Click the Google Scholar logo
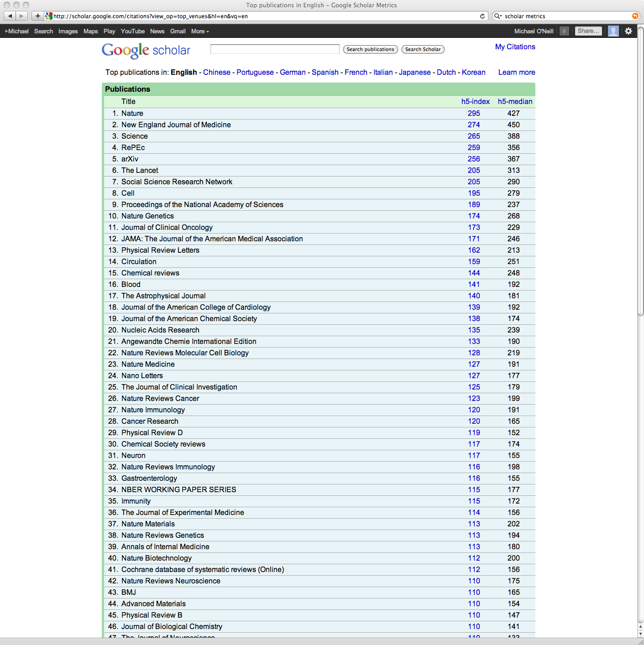 pos(146,50)
